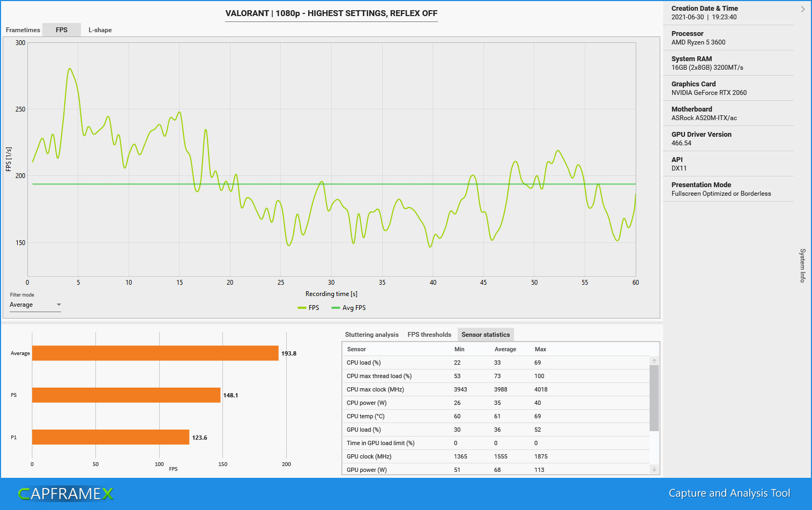
Task: Toggle the Avg FPS legend entry
Action: click(348, 308)
